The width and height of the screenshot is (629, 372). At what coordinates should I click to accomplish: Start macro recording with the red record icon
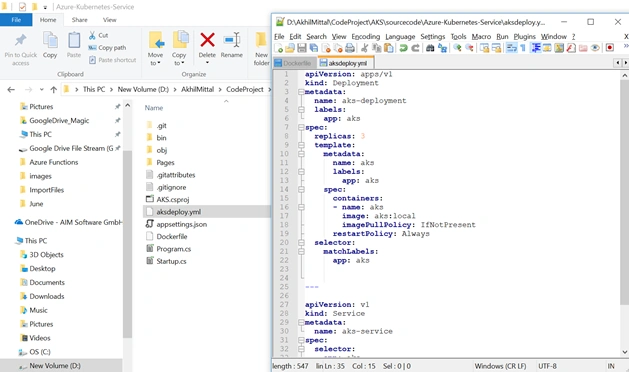click(610, 48)
